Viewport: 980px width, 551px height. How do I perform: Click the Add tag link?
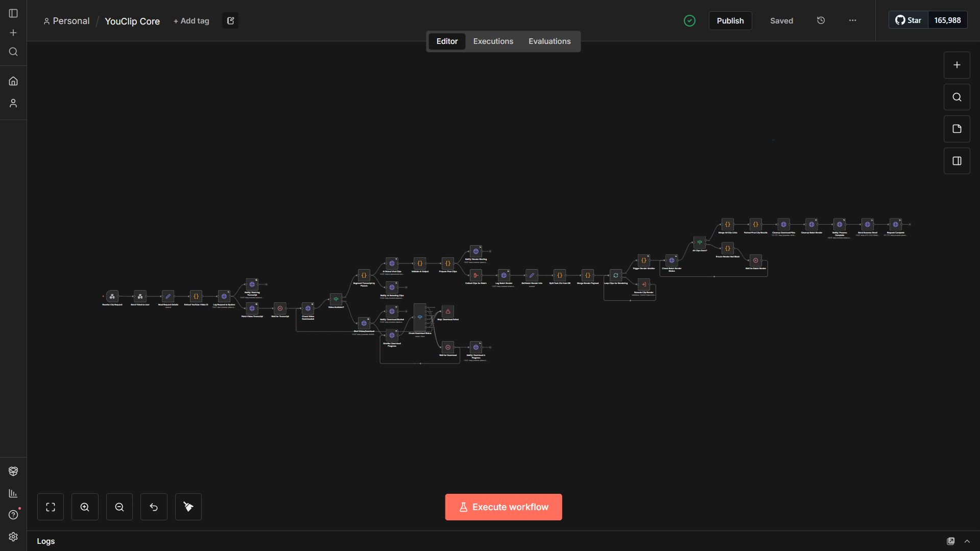coord(192,21)
